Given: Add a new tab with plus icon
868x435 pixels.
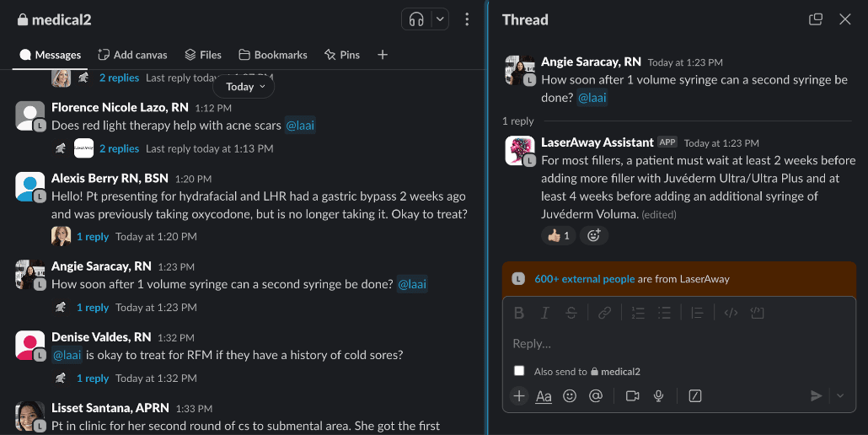Looking at the screenshot, I should point(383,55).
